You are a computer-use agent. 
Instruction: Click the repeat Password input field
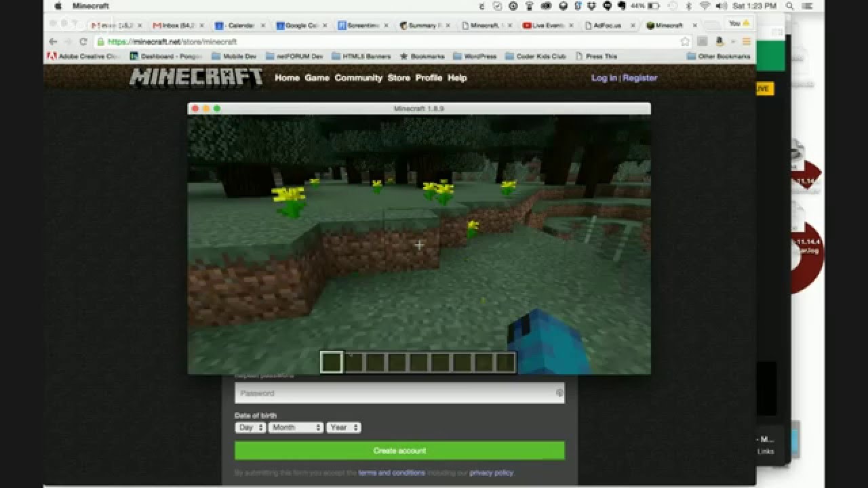click(399, 393)
